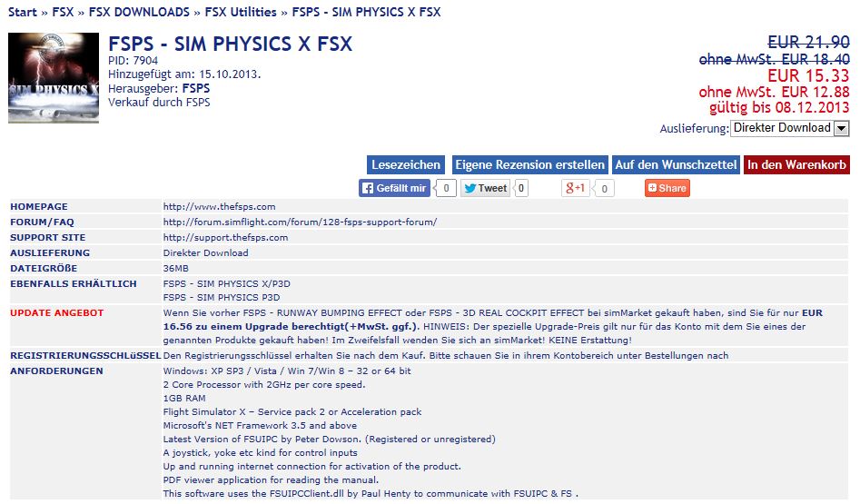Click the 'PID: 7904' text
The height and width of the screenshot is (504, 860).
[x=133, y=60]
